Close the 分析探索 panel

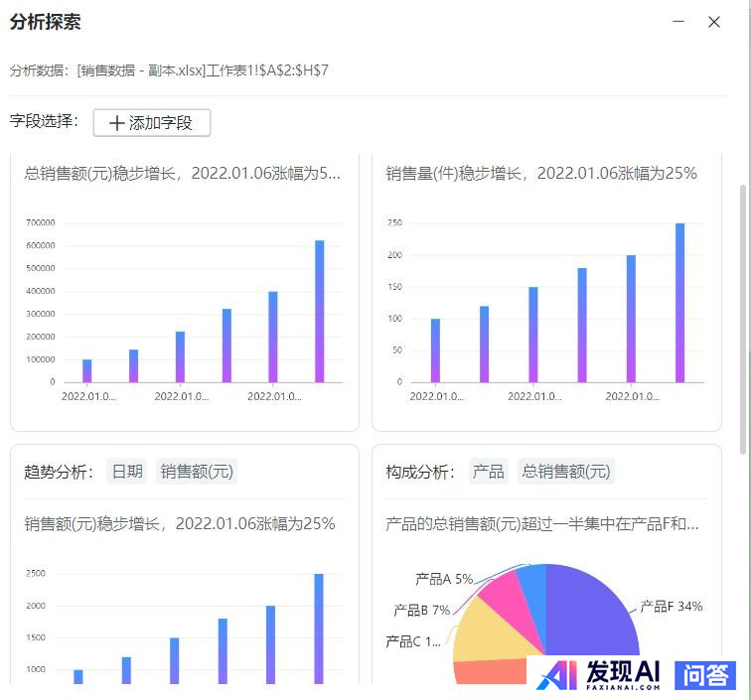[x=713, y=22]
